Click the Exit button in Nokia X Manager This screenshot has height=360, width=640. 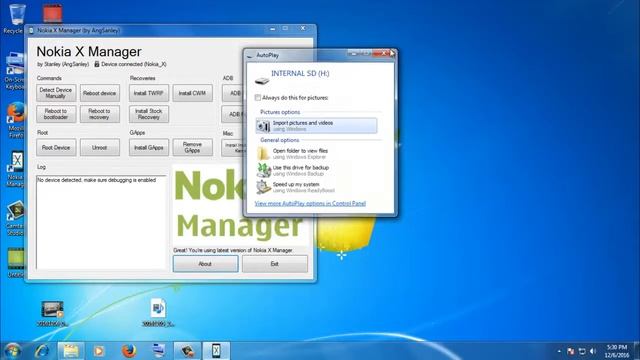coord(275,264)
